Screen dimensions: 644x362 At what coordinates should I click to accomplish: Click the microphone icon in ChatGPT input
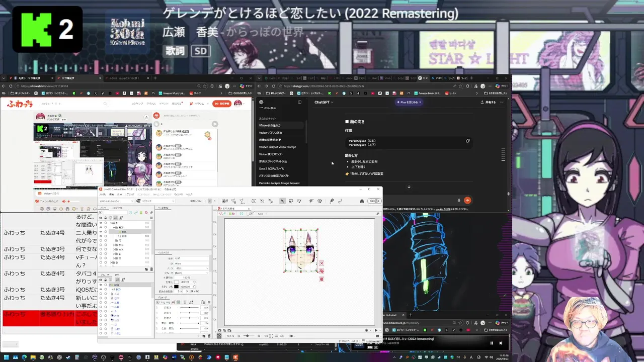(458, 200)
